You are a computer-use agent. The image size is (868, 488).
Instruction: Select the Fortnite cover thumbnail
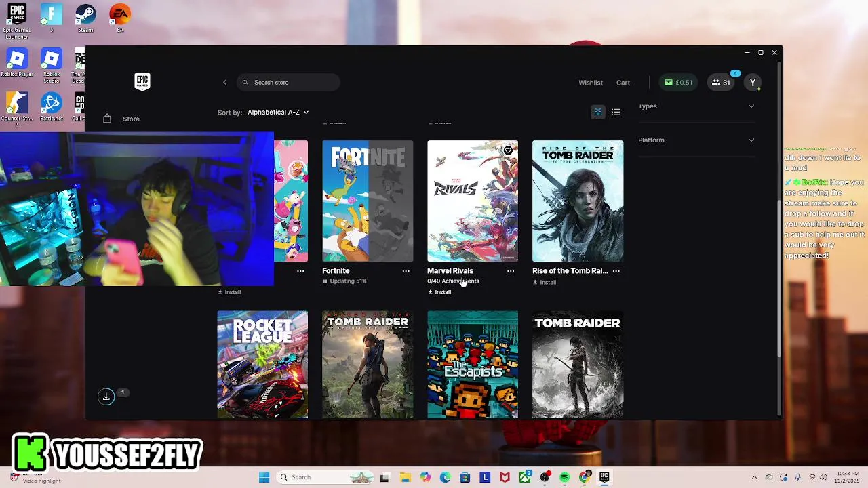click(x=368, y=201)
